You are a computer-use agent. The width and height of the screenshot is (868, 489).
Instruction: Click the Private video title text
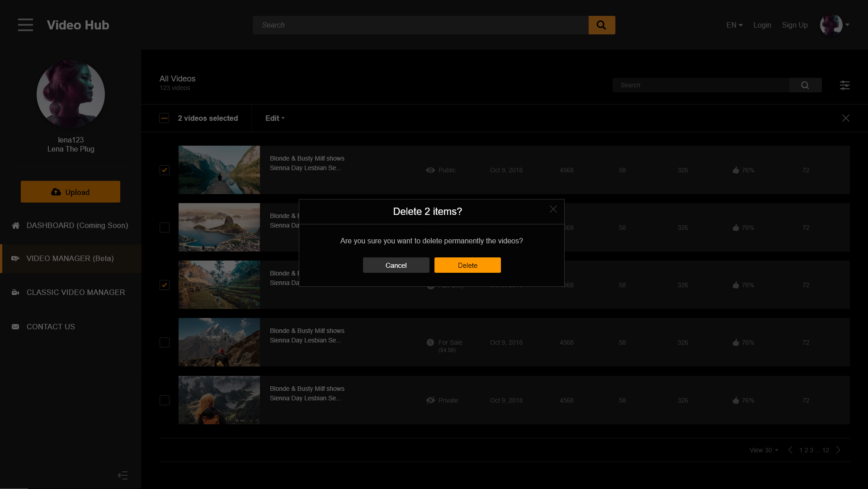click(307, 393)
